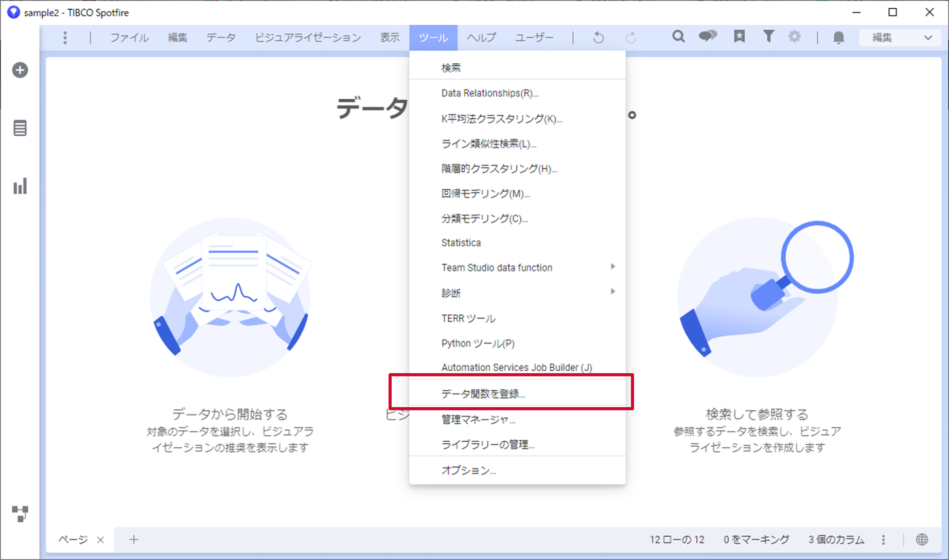This screenshot has height=560, width=949.
Task: Close the ページ tab
Action: (x=101, y=540)
